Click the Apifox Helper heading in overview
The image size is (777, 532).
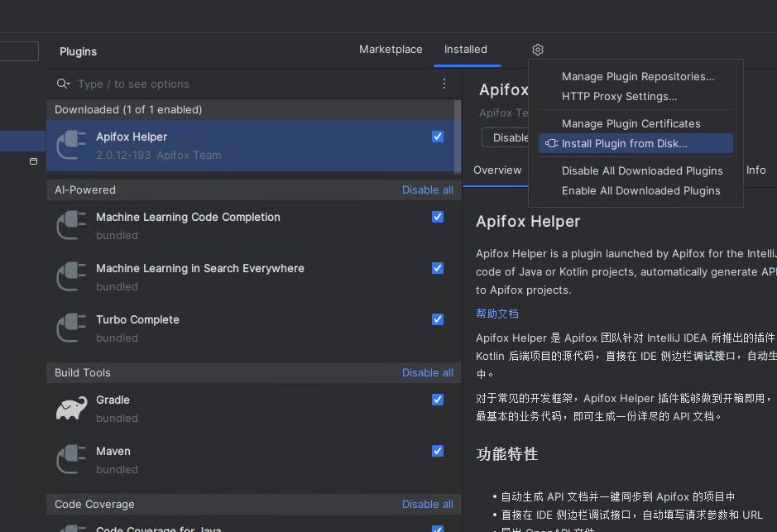[x=528, y=222]
